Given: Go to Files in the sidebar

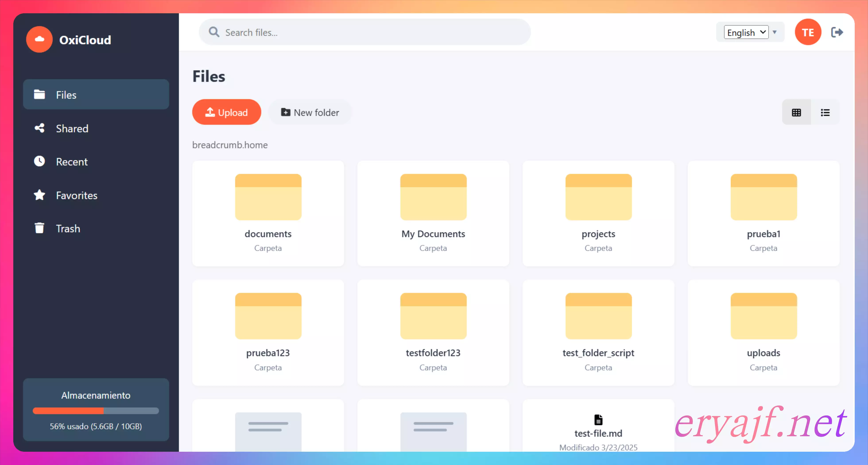Looking at the screenshot, I should (x=96, y=95).
